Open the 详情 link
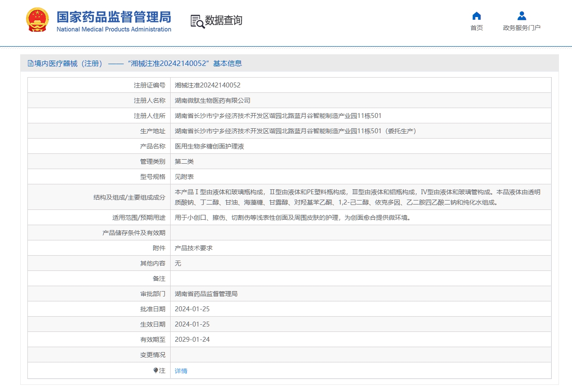The height and width of the screenshot is (392, 572). point(181,371)
